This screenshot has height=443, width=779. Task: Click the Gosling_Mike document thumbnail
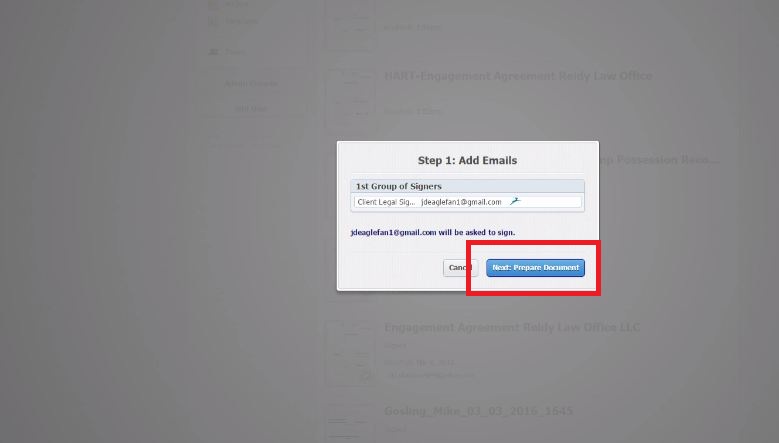pos(350,422)
